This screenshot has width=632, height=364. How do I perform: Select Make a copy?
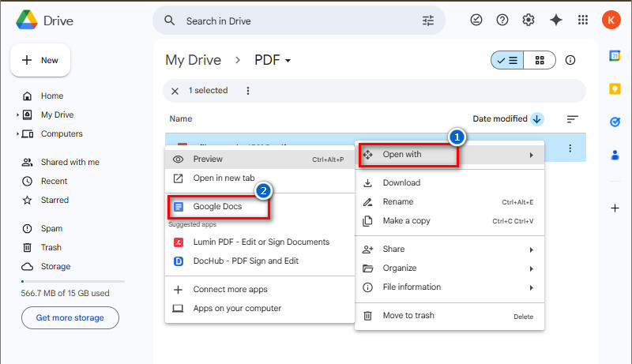pyautogui.click(x=450, y=220)
